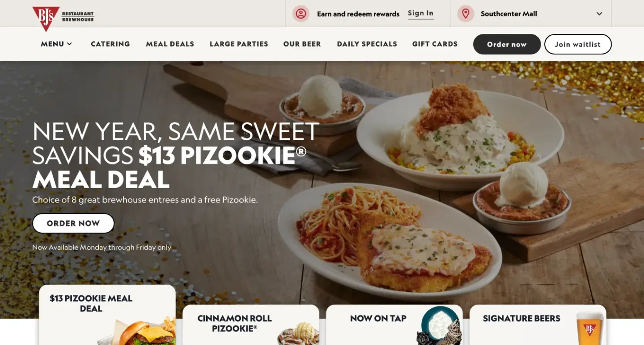Expand the Southcenter Mall location dropdown arrow
The width and height of the screenshot is (644, 345).
pos(599,14)
